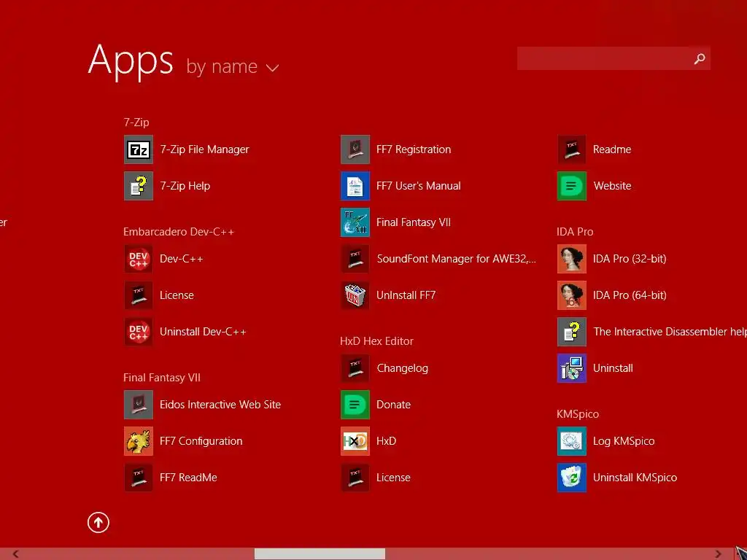Click the 7-Zip group header
The width and height of the screenshot is (747, 560).
pos(136,122)
